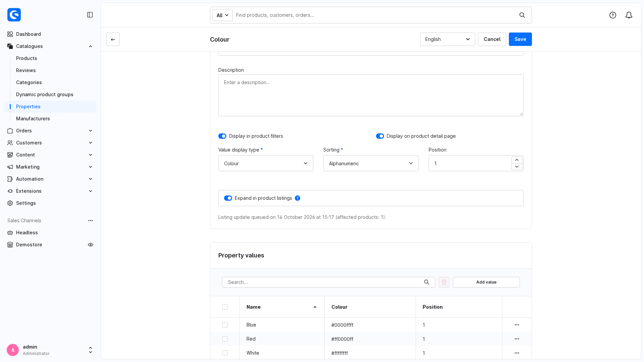The height and width of the screenshot is (362, 644).
Task: Show info tooltip for Expand in listings
Action: [298, 198]
